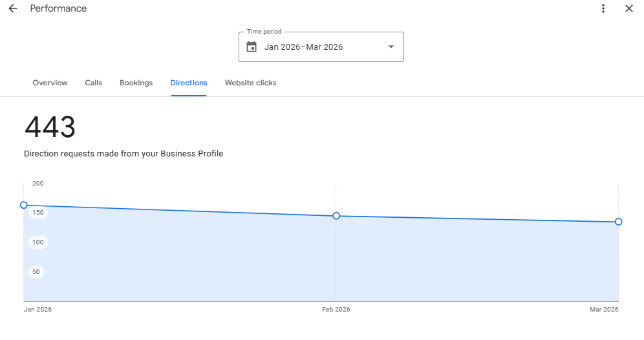The width and height of the screenshot is (644, 340).
Task: Click the Performance page title
Action: click(58, 8)
